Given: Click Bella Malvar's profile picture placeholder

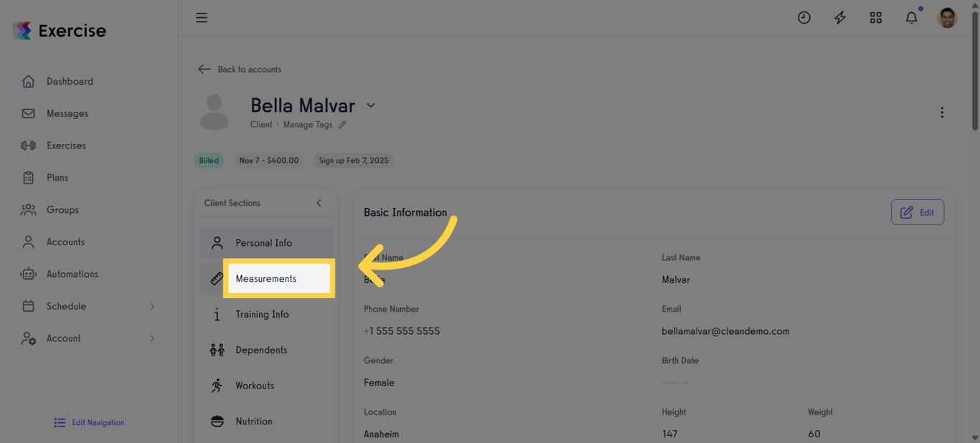Looking at the screenshot, I should pyautogui.click(x=214, y=112).
